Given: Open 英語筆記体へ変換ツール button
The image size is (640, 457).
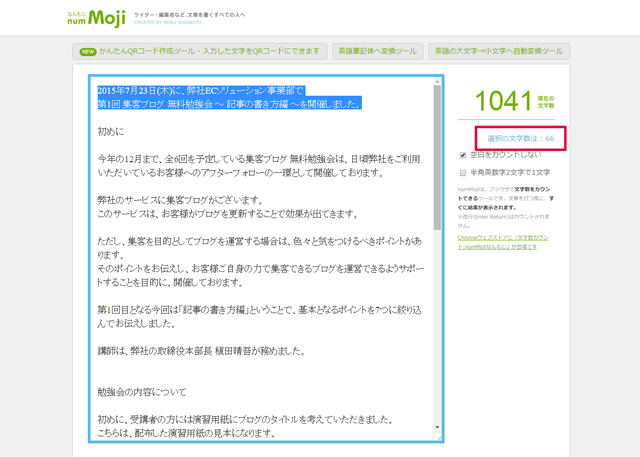Looking at the screenshot, I should (x=378, y=51).
